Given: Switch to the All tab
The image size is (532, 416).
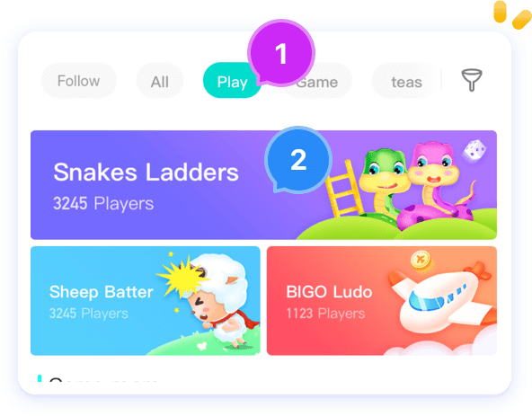Looking at the screenshot, I should 160,82.
